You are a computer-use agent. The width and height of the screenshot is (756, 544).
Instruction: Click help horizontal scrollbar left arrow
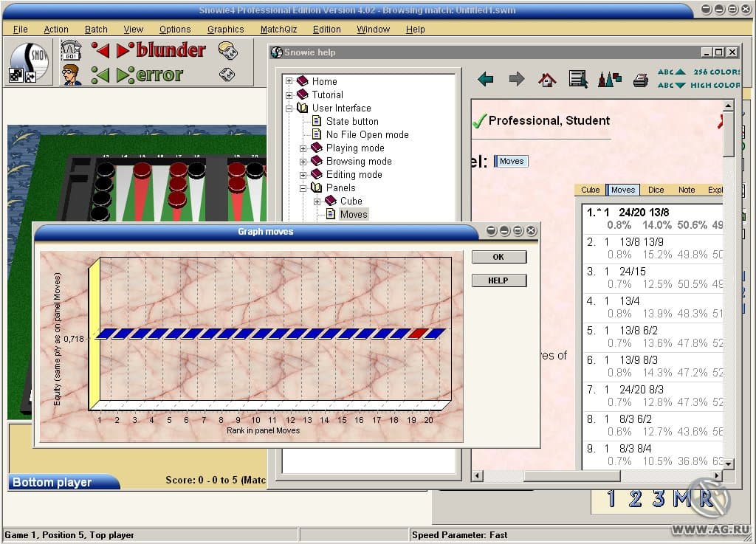tap(478, 476)
